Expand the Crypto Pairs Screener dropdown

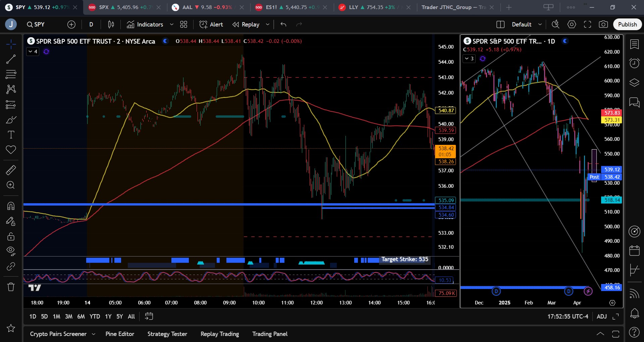click(x=94, y=334)
